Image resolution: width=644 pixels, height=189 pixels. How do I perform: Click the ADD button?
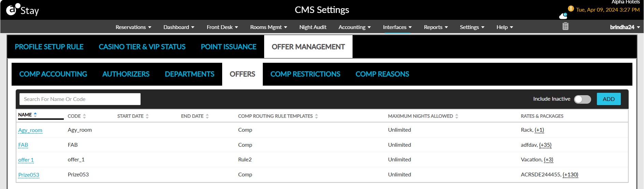[x=609, y=99]
